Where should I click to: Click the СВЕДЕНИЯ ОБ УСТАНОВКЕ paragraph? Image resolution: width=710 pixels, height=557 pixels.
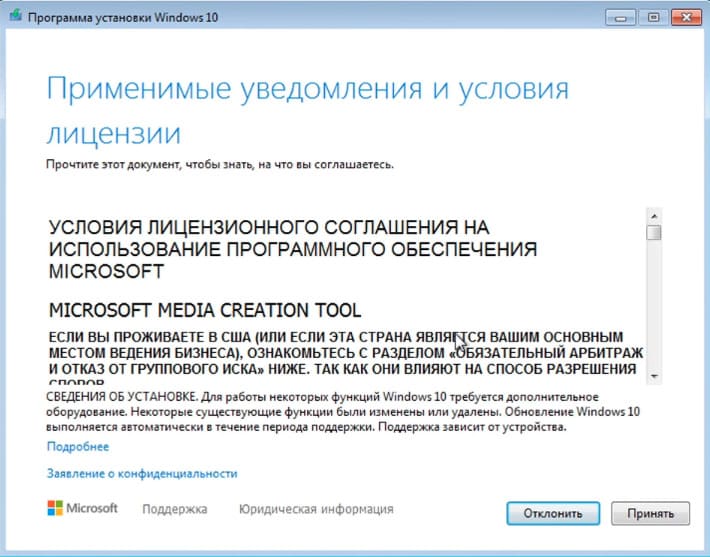(343, 412)
